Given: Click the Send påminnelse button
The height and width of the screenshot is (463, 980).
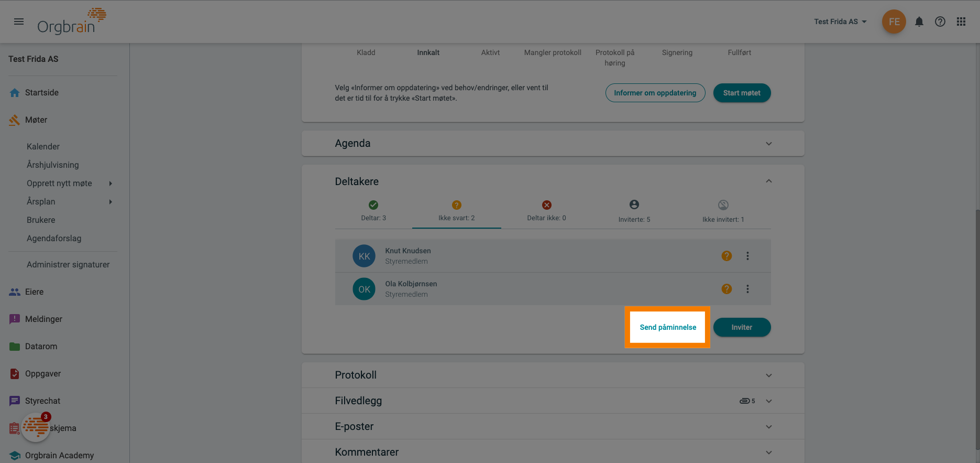Looking at the screenshot, I should [668, 327].
